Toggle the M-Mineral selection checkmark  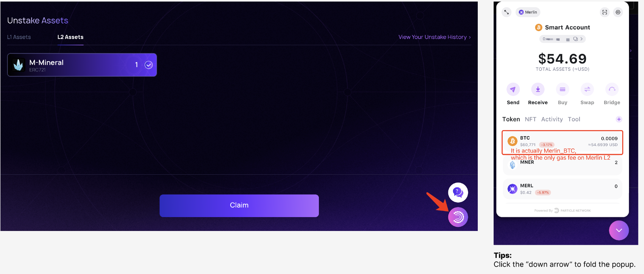pos(149,65)
